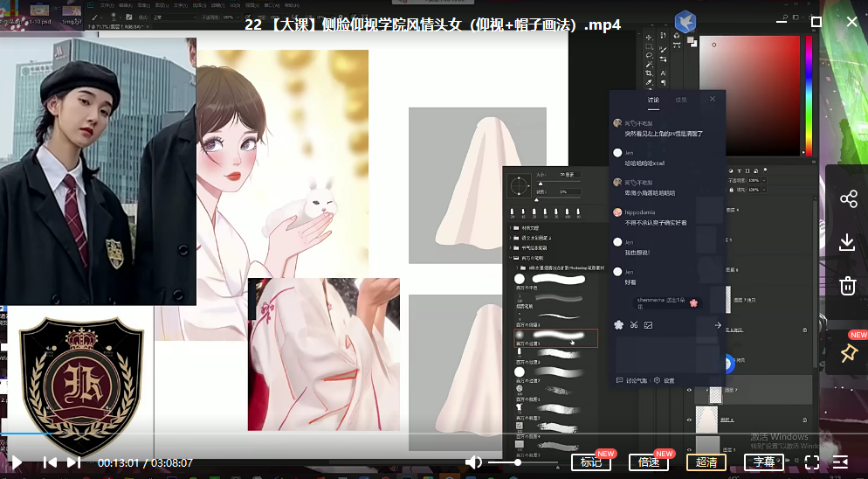Select the orange-outlined soft brush preset
The image size is (868, 479).
[555, 337]
